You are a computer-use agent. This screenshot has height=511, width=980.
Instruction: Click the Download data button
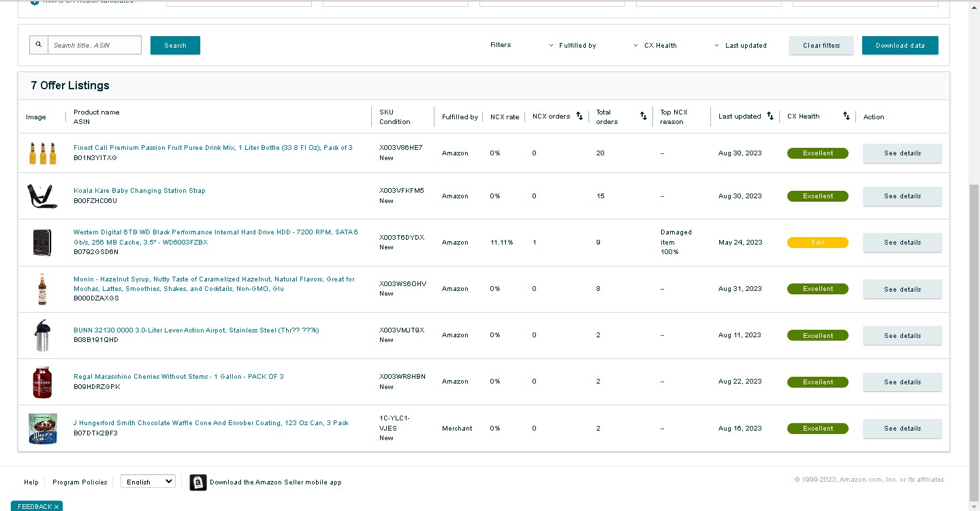tap(900, 46)
